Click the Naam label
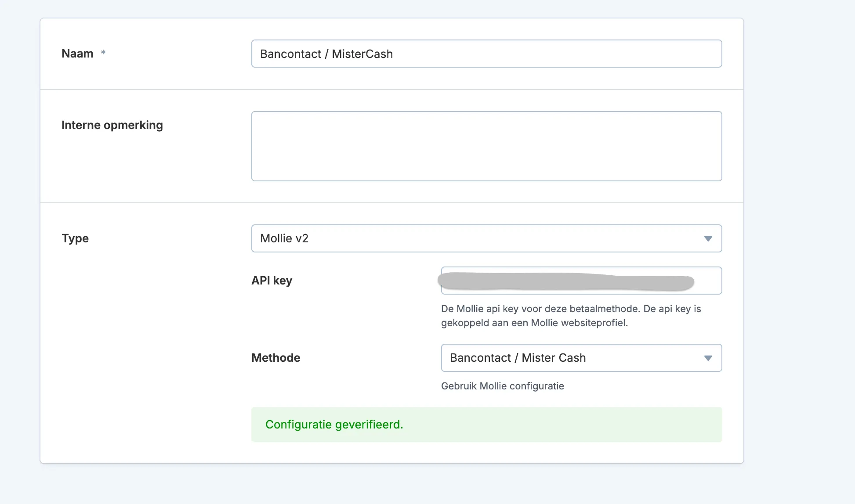 point(77,54)
